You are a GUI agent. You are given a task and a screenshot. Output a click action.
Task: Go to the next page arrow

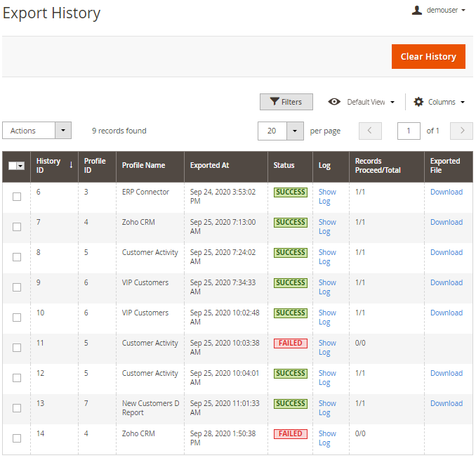[x=461, y=131]
